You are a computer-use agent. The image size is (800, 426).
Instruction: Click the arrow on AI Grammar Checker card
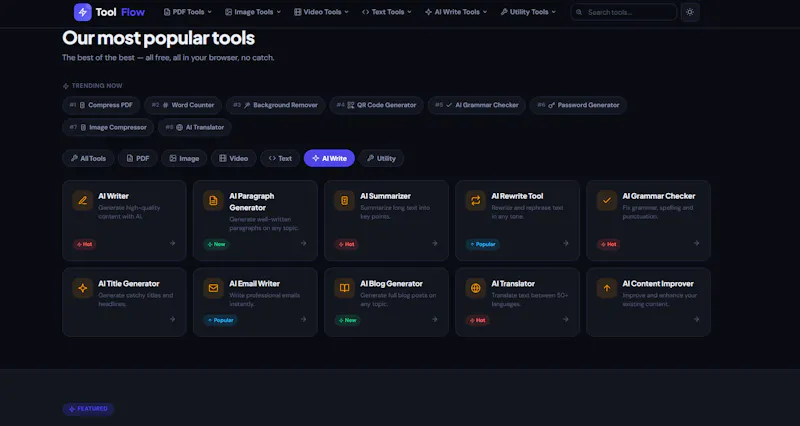(696, 243)
